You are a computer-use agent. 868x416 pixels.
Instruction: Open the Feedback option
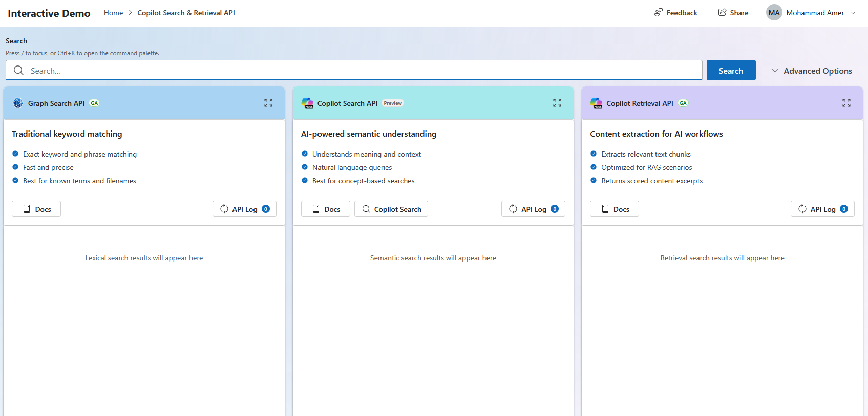click(x=676, y=13)
